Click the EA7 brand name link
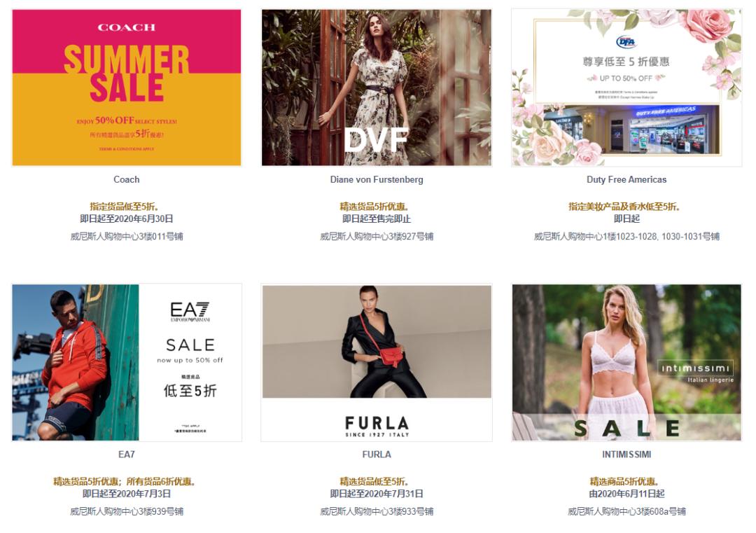 126,455
